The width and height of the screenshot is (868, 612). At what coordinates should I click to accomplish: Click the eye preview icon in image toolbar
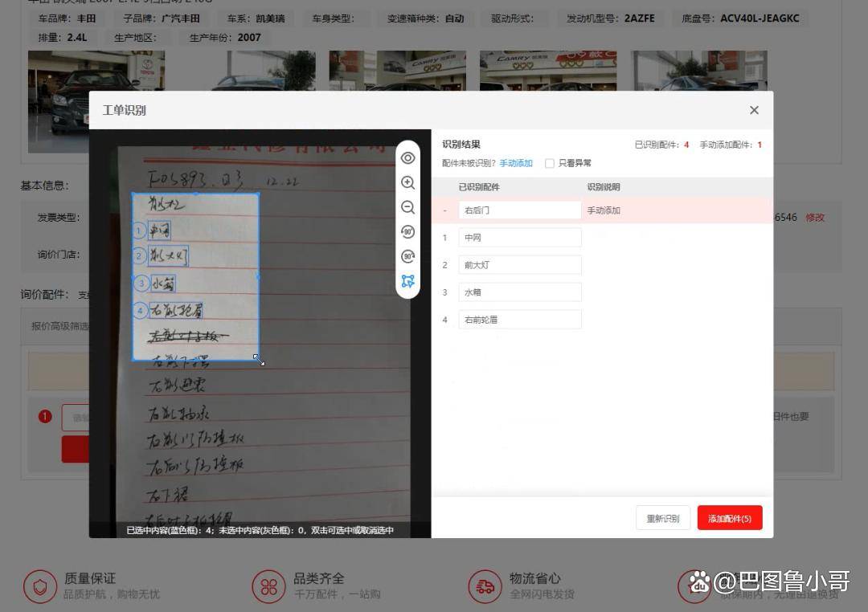tap(408, 157)
